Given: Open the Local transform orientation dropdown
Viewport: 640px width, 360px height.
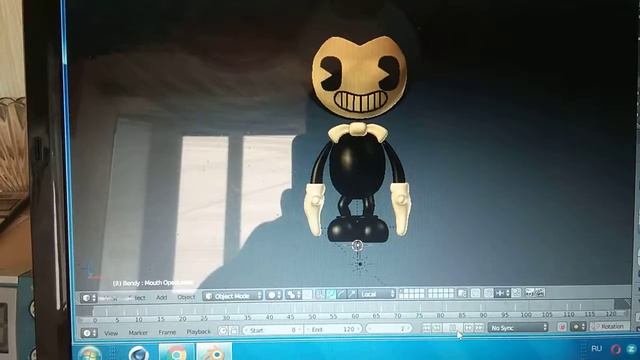Looking at the screenshot, I should tap(377, 294).
